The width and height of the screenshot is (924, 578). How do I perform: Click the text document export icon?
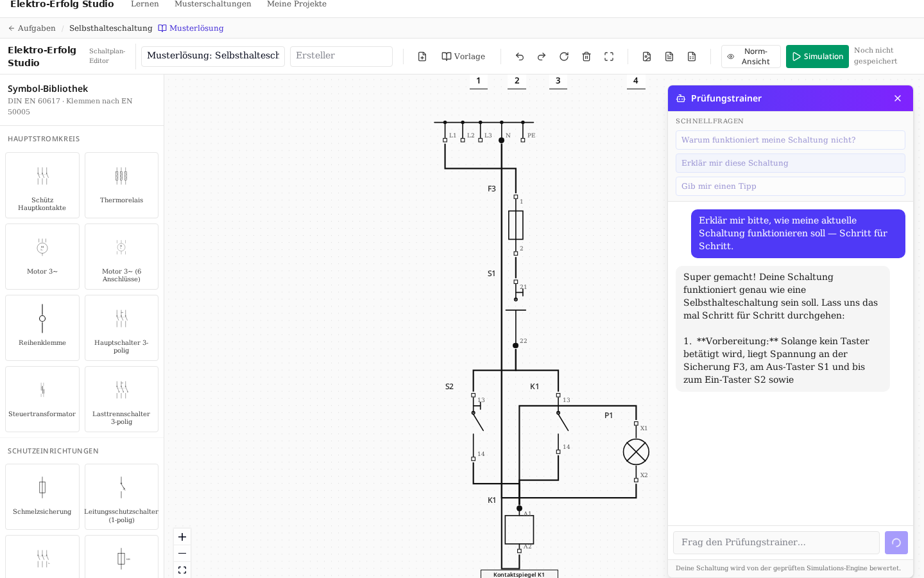pyautogui.click(x=669, y=57)
